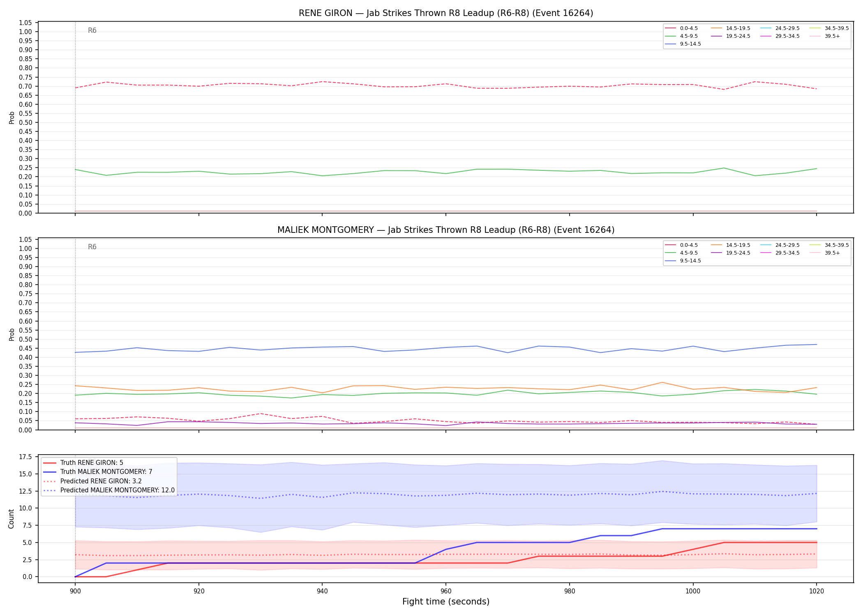
Task: Click the 12.5 tick on the Count axis
Action: click(25, 491)
